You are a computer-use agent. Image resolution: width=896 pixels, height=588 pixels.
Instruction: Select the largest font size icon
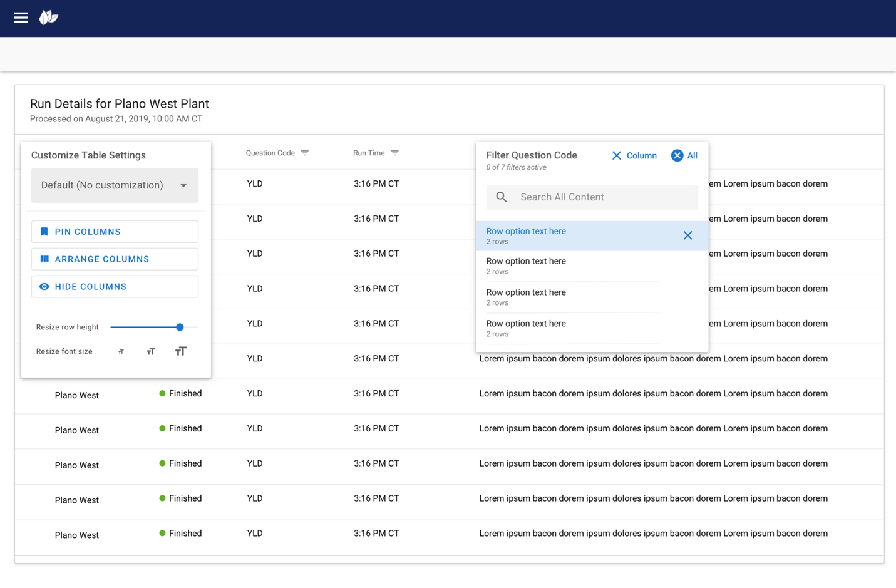pyautogui.click(x=180, y=351)
